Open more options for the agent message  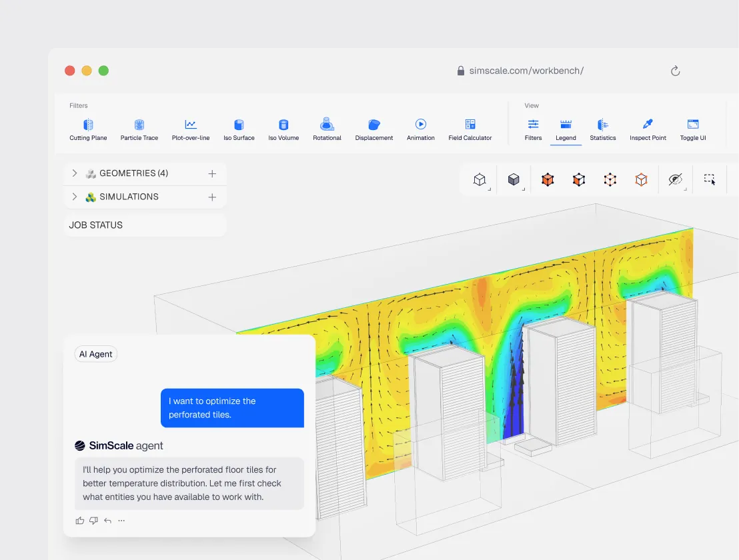[x=121, y=521]
